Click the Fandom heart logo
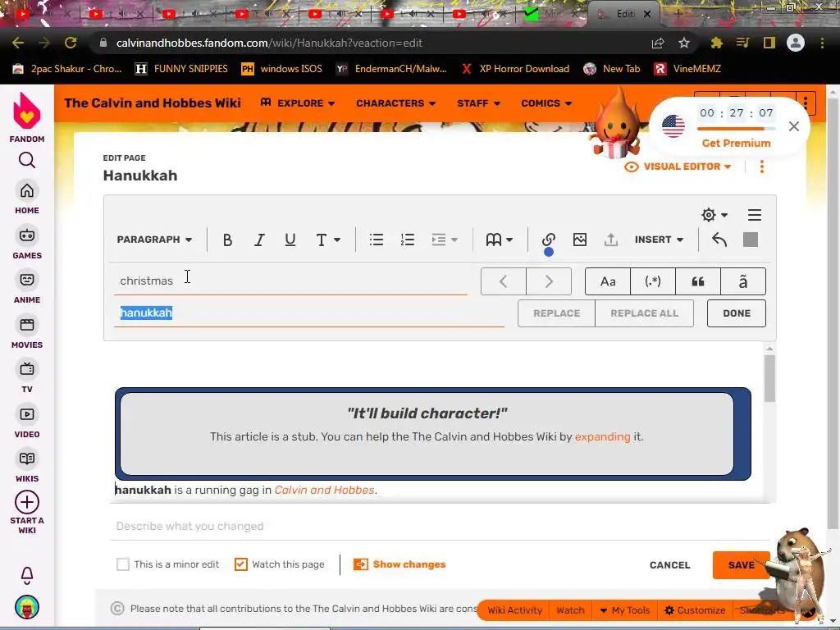This screenshot has height=630, width=840. 27,111
